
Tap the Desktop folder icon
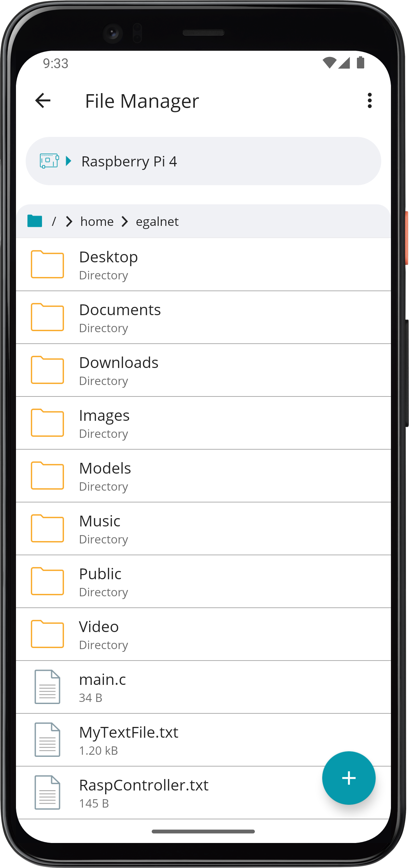pos(47,264)
